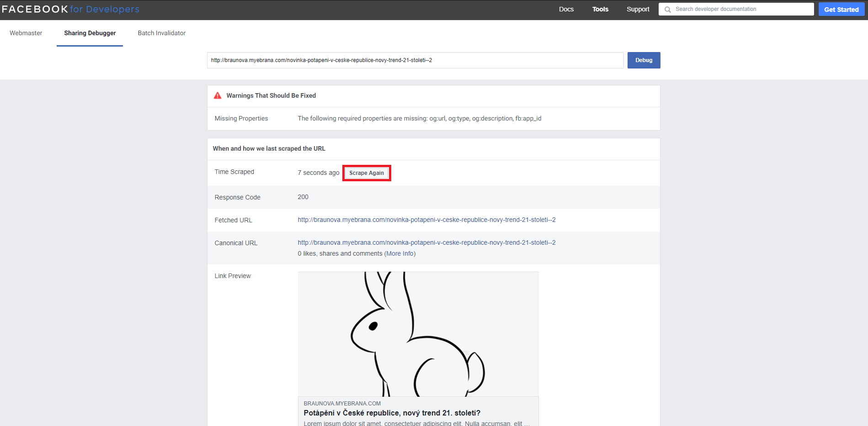868x426 pixels.
Task: Click the '0 likes, shares and comments' text
Action: pos(340,253)
